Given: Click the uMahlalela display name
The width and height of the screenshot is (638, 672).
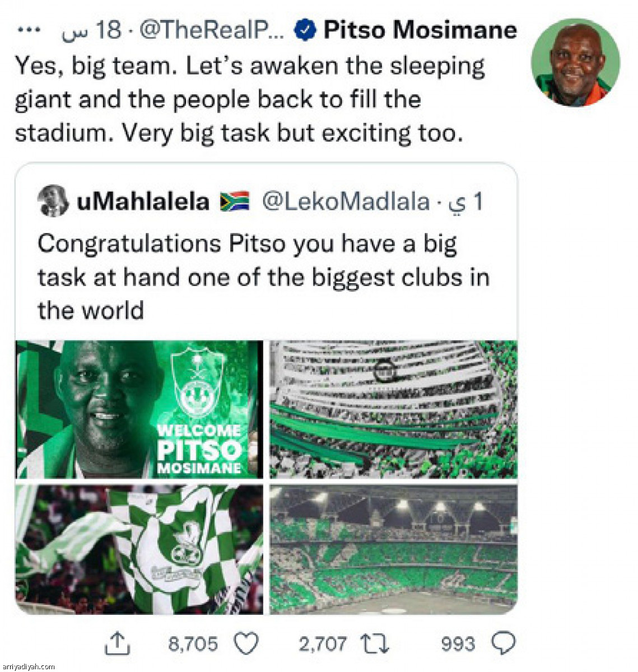Looking at the screenshot, I should point(143,201).
